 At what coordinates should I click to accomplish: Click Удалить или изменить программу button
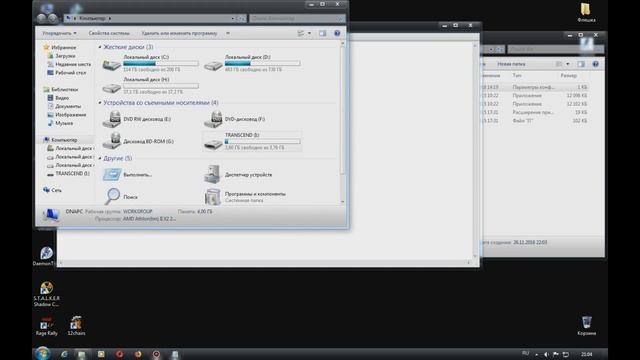[179, 33]
